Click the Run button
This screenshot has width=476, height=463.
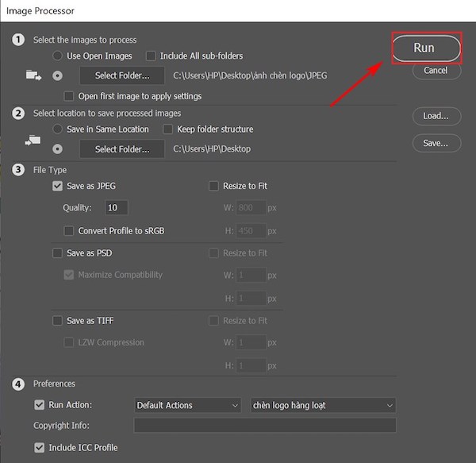(x=424, y=48)
